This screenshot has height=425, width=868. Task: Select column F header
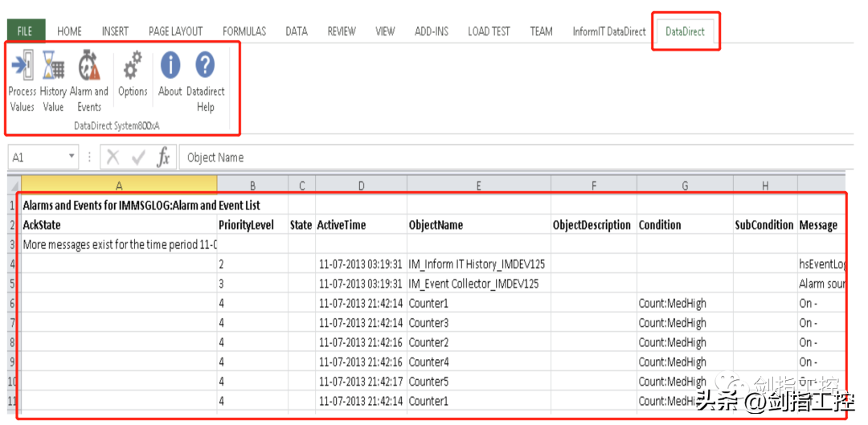click(x=593, y=186)
